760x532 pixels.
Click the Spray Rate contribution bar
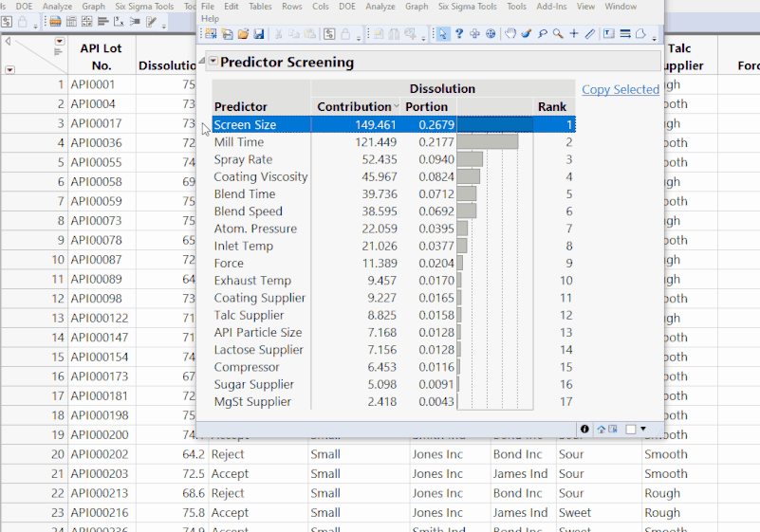(x=470, y=159)
